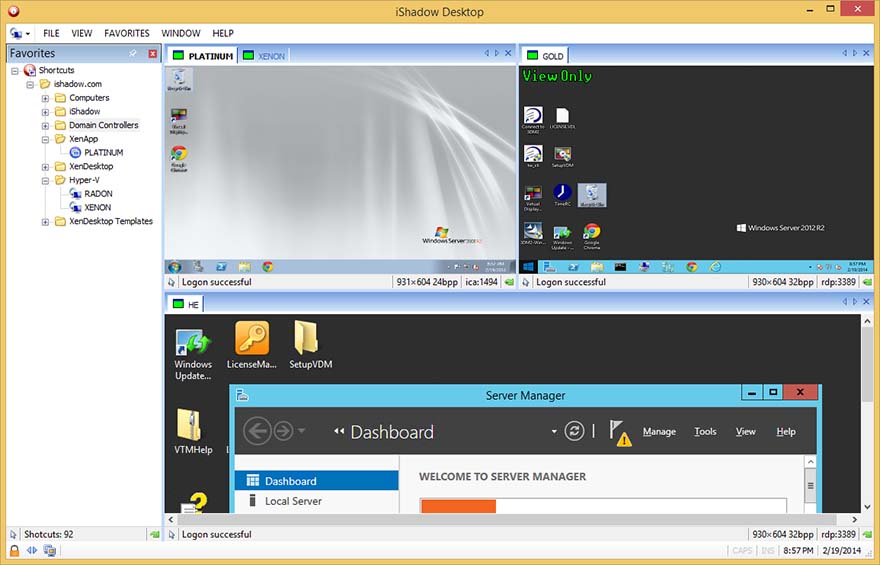This screenshot has height=565, width=880.
Task: Click the Shortcuts root icon in tree
Action: 30,70
